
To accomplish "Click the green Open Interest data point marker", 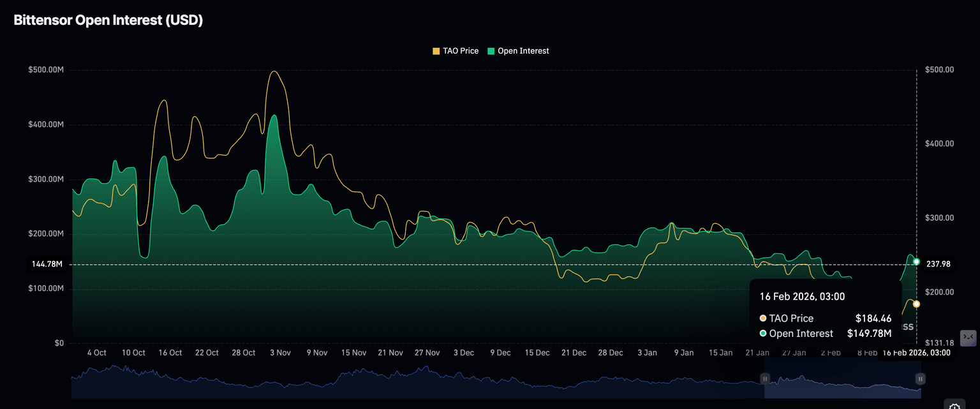I will pyautogui.click(x=916, y=262).
